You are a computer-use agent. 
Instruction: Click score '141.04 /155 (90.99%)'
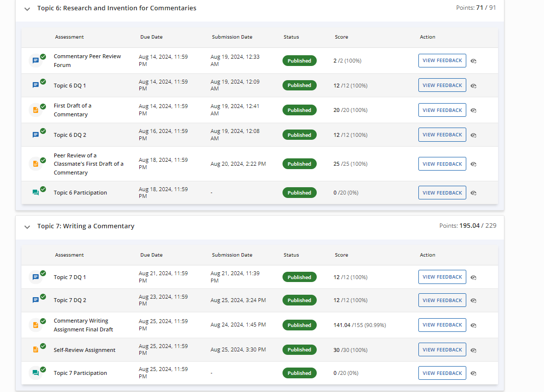[x=360, y=325]
